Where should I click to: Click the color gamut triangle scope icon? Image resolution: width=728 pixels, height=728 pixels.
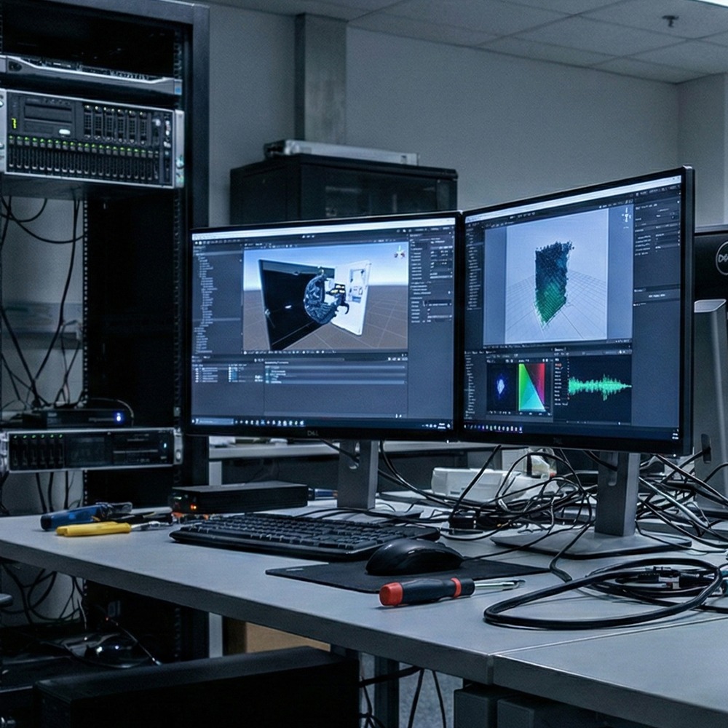532,388
